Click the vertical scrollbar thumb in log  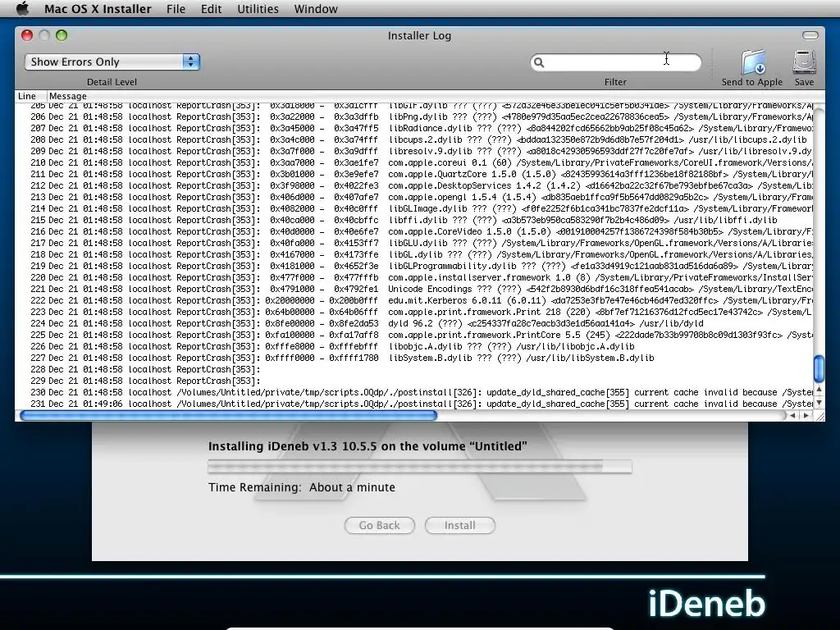click(819, 369)
